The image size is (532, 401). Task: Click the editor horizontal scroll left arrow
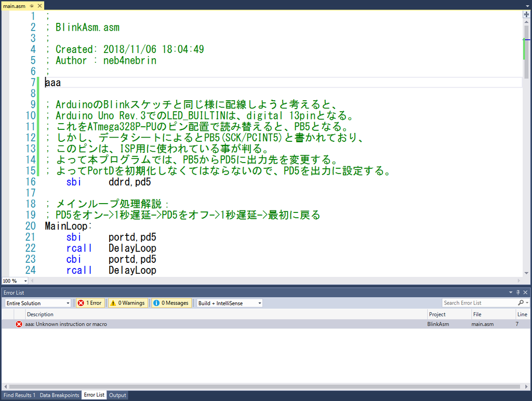click(32, 281)
